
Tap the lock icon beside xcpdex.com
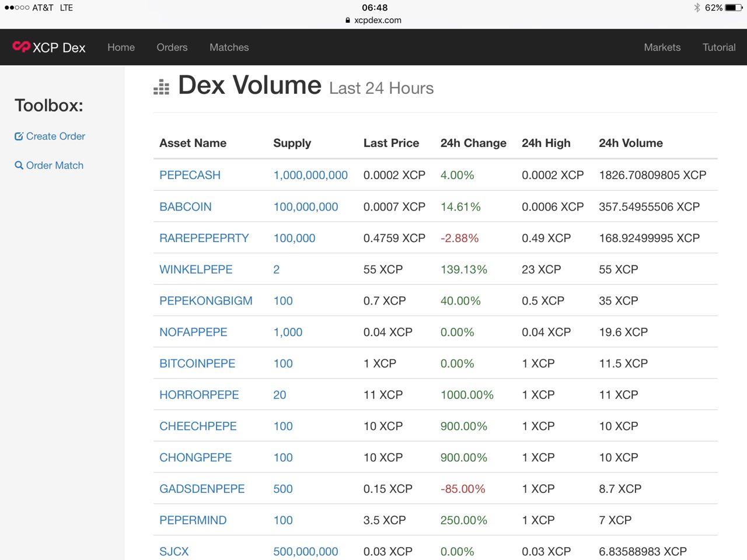(348, 20)
